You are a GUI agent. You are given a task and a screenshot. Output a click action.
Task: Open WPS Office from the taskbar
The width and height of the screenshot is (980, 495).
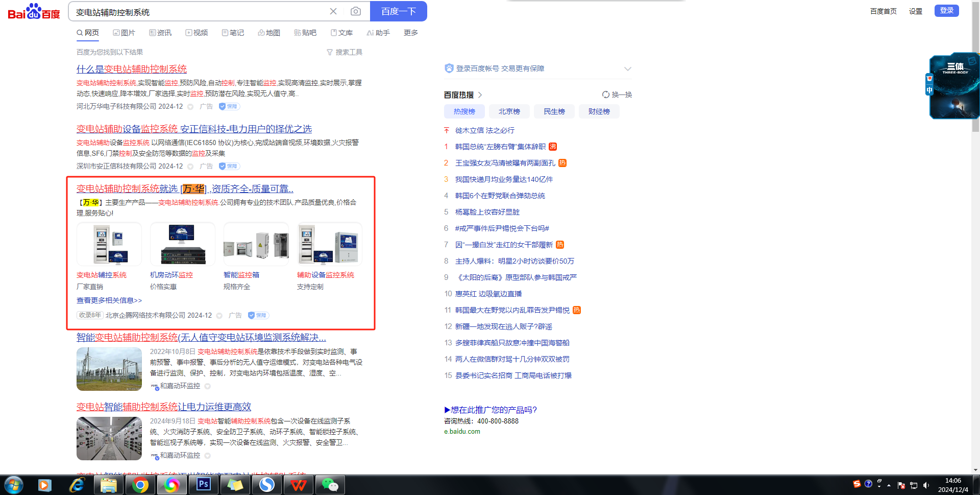[298, 484]
